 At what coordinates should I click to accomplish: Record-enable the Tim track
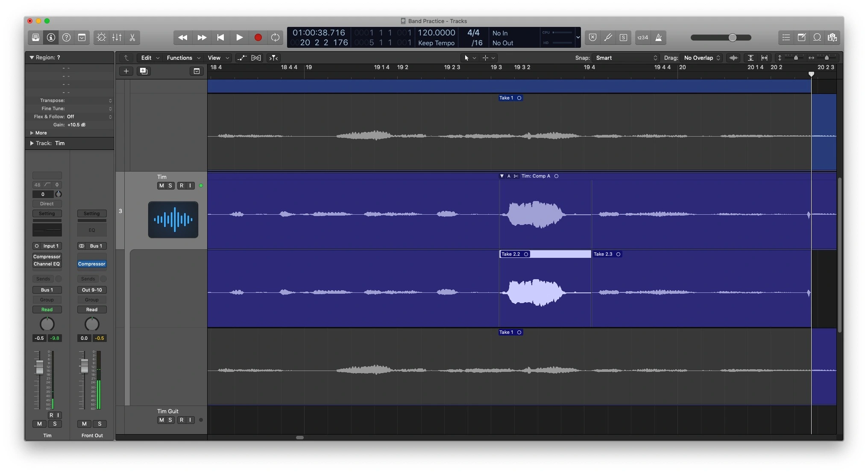pyautogui.click(x=182, y=186)
